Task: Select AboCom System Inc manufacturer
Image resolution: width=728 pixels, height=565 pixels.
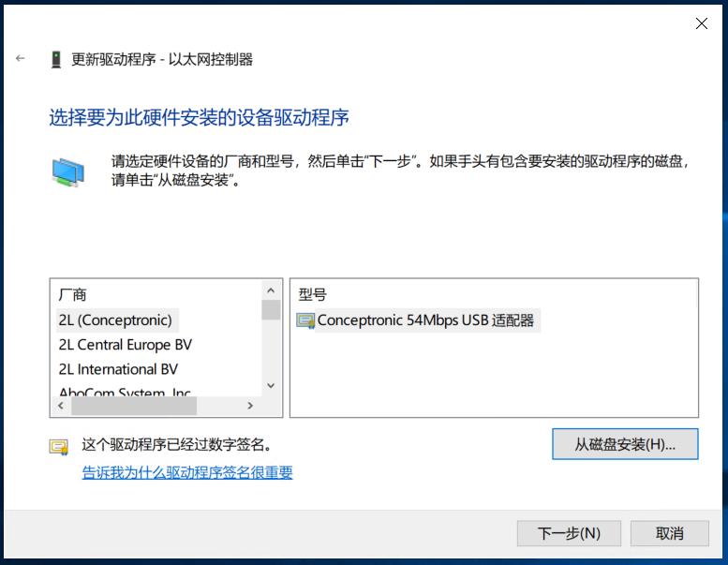Action: tap(125, 392)
